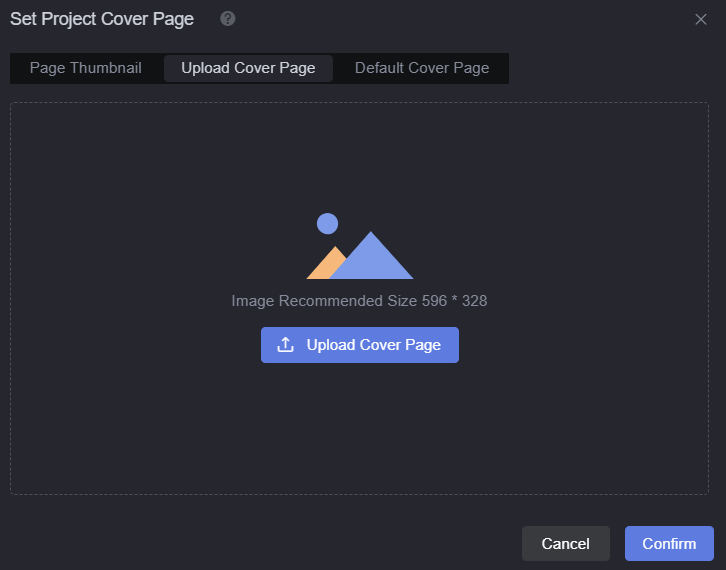
Task: Switch to the Page Thumbnail tab
Action: coord(86,68)
